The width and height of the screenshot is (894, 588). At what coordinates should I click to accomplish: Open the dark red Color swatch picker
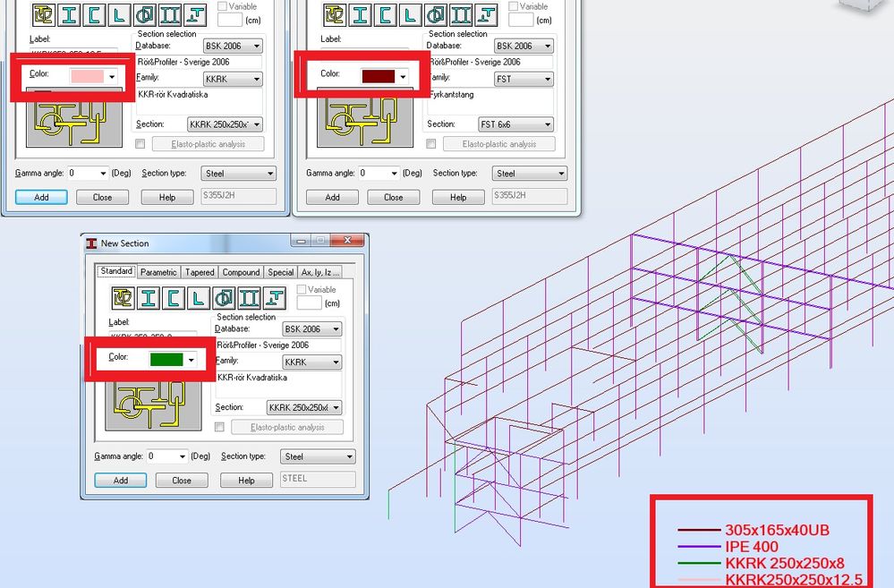click(x=384, y=76)
